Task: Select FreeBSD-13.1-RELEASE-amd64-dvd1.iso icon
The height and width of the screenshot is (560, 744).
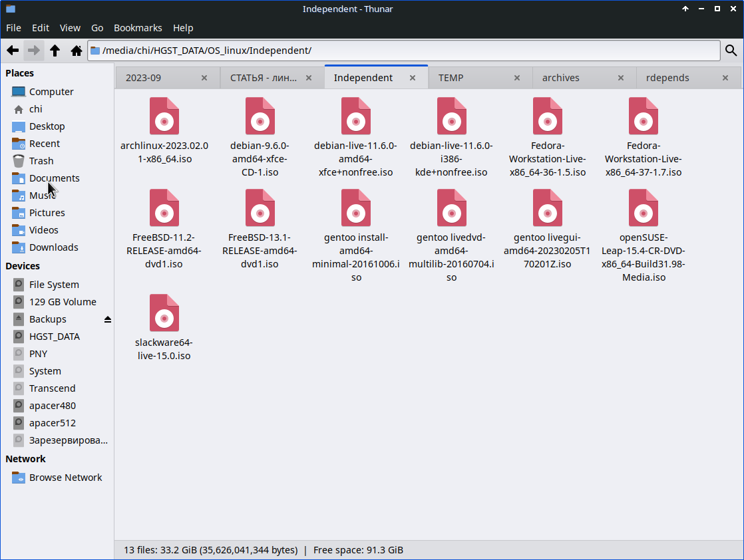Action: [260, 208]
